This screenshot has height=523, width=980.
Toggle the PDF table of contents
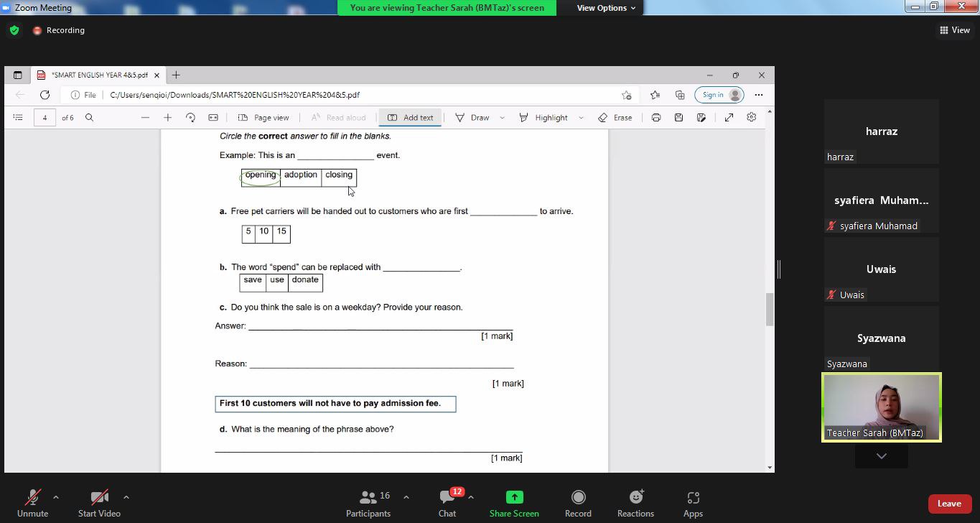click(19, 117)
